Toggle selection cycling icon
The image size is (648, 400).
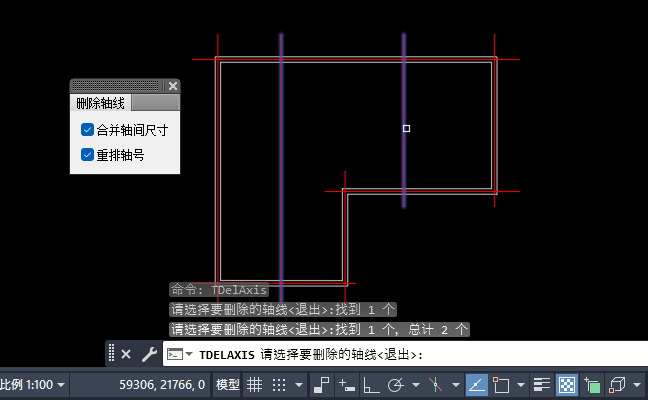point(591,385)
